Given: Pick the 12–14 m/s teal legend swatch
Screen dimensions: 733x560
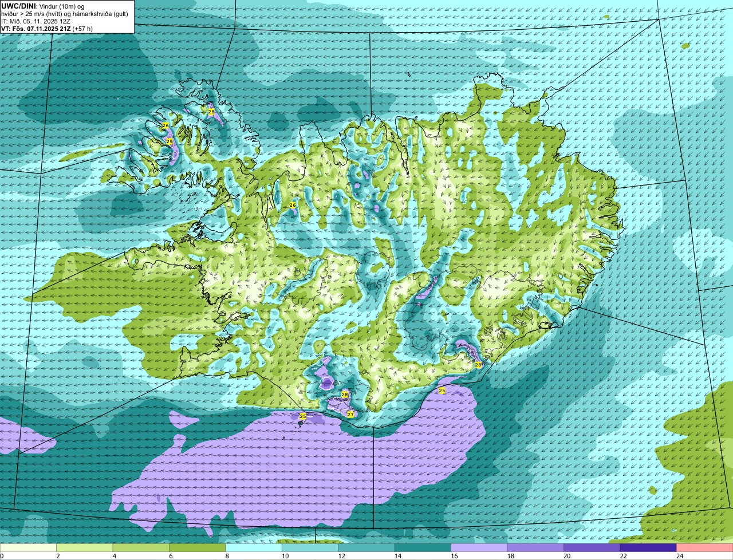Looking at the screenshot, I should coord(367,548).
